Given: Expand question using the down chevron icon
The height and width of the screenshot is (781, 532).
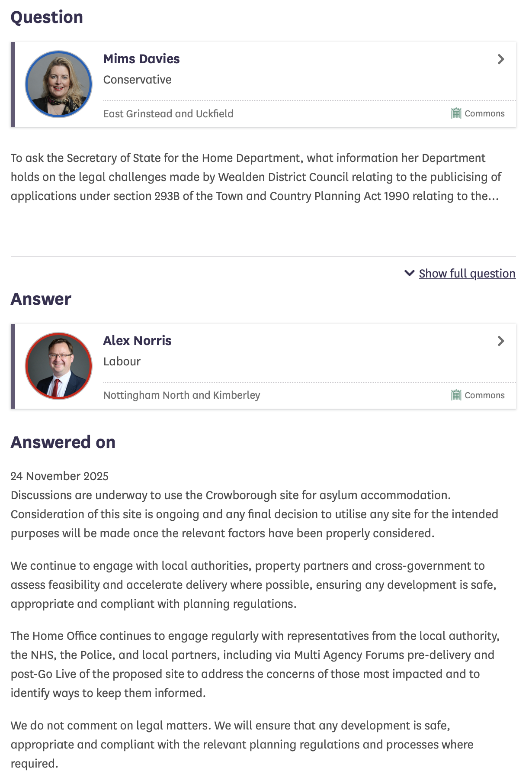Looking at the screenshot, I should [x=409, y=273].
